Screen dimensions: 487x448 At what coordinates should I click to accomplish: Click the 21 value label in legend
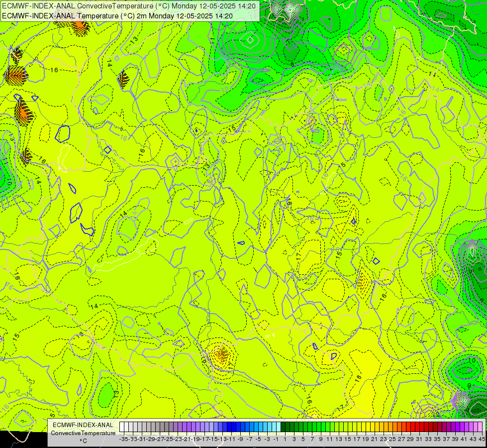374,439
